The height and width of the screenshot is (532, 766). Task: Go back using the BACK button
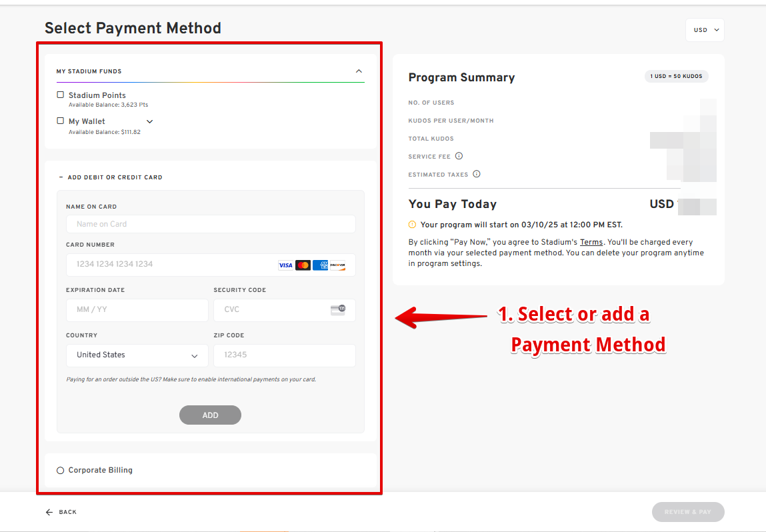(x=61, y=512)
